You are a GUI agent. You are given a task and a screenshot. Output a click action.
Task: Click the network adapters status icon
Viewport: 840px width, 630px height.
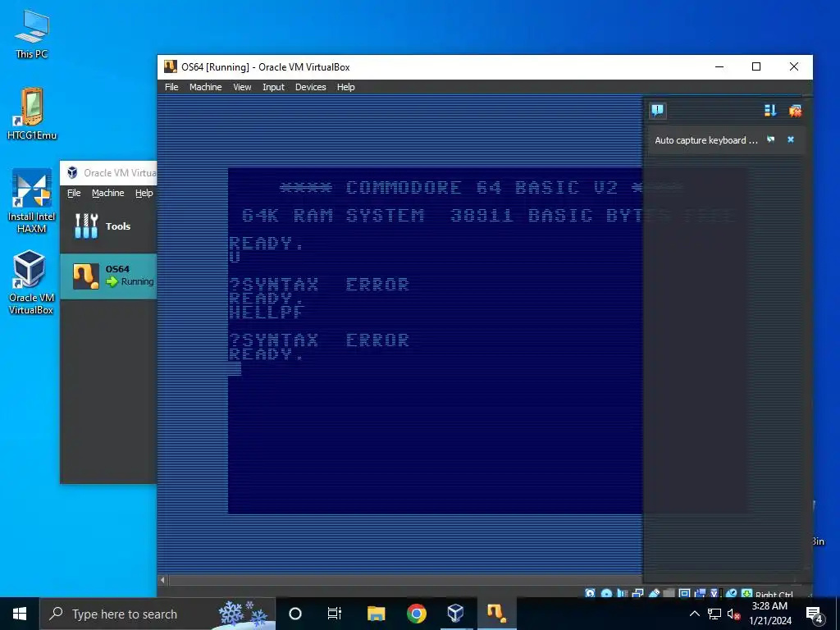[638, 594]
